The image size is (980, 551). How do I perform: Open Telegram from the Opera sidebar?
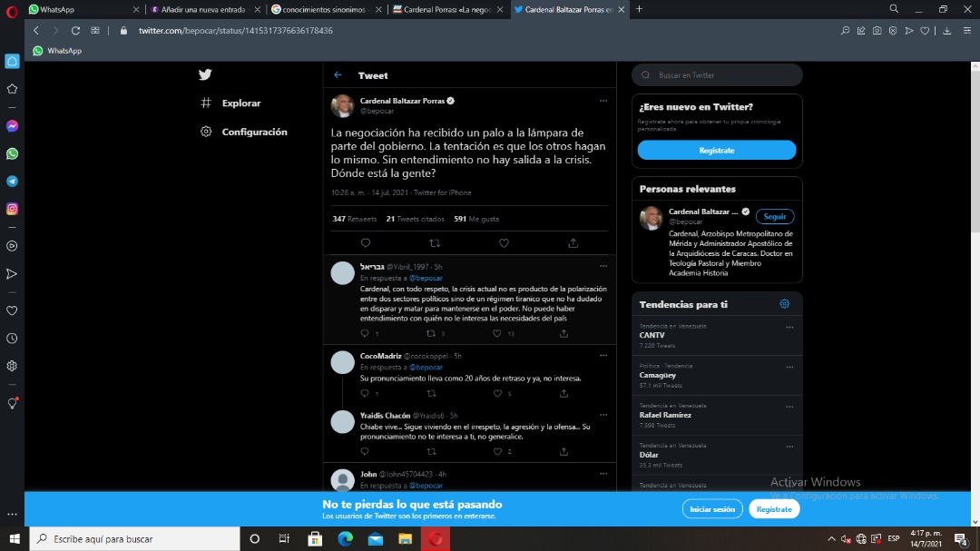coord(12,182)
